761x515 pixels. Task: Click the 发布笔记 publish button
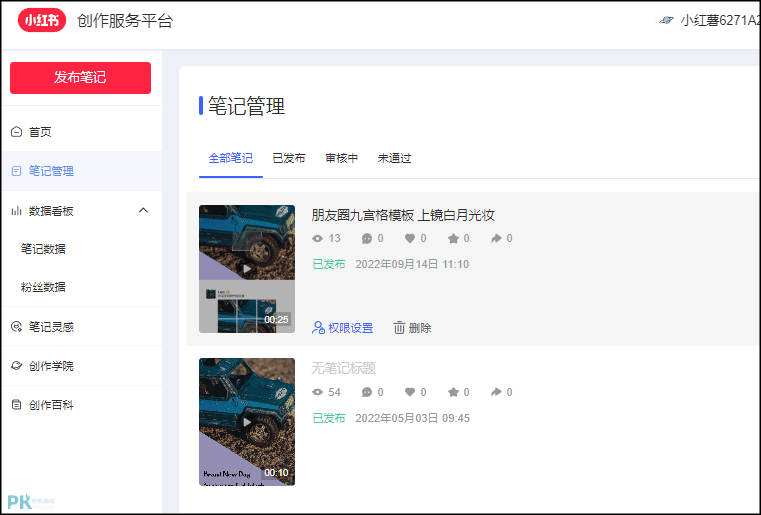(x=80, y=78)
